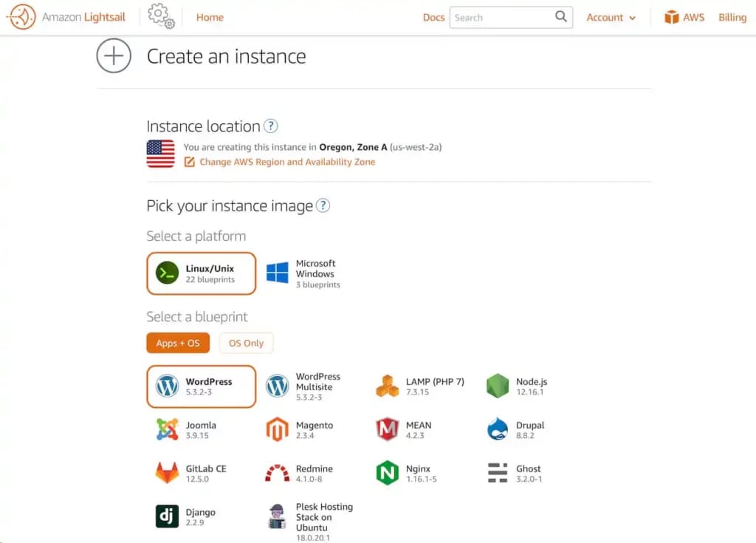Select the WordPress 5.3.2-3 blueprint
Screen dimensions: 756x543
[x=202, y=386]
